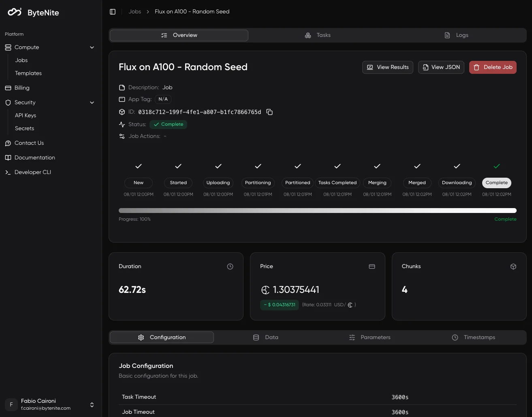Click the clock icon in Duration card
This screenshot has height=417, width=532.
(230, 267)
